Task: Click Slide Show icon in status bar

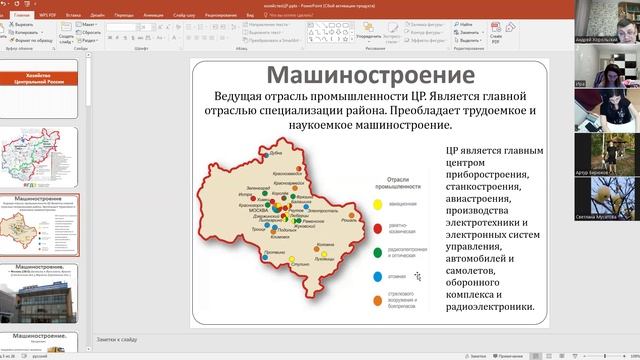Action: tap(575, 356)
